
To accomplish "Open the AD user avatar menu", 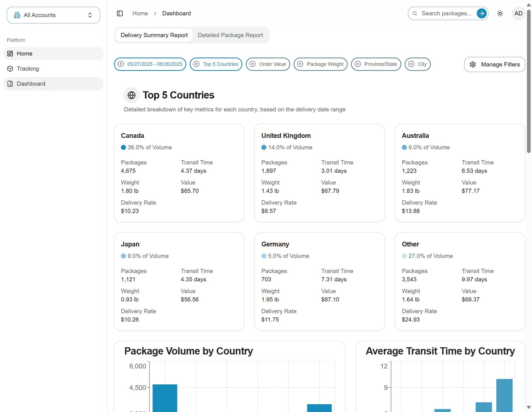I will (x=518, y=13).
